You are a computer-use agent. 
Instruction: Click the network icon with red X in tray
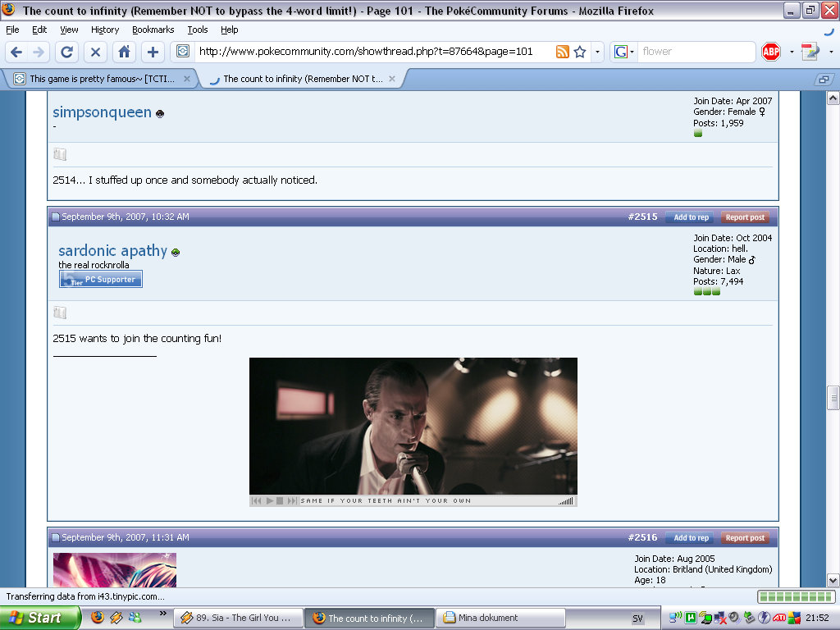click(x=720, y=618)
